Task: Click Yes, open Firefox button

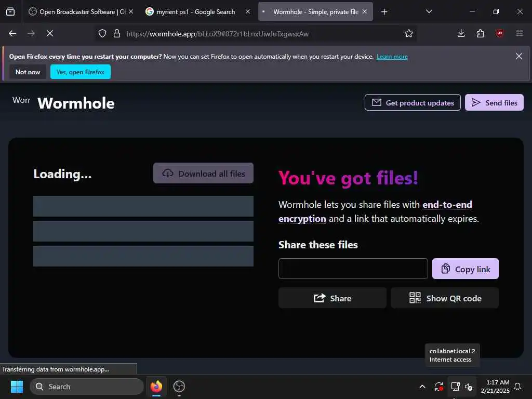Action: (x=81, y=72)
